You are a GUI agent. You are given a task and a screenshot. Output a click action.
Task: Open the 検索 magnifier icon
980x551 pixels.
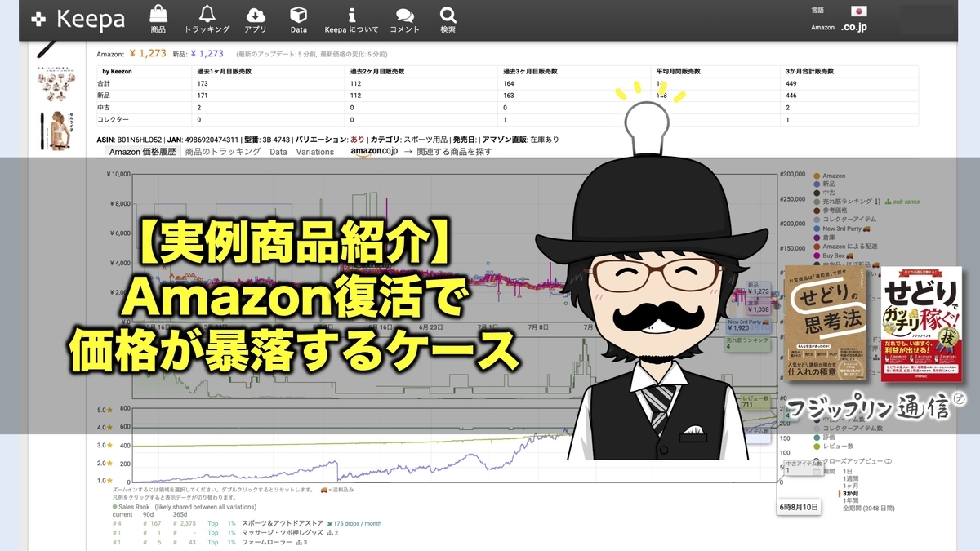point(448,20)
